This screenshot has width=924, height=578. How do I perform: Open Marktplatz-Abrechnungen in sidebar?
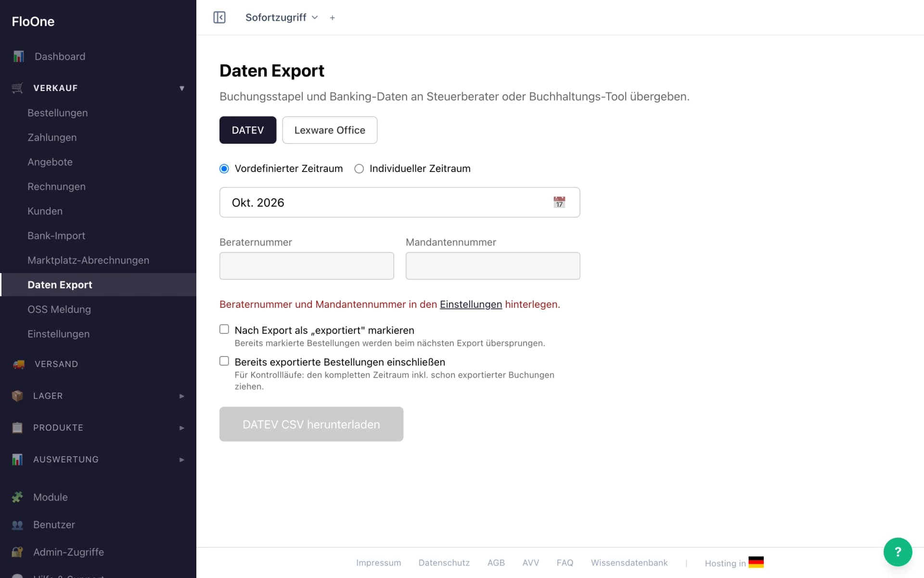click(x=89, y=260)
